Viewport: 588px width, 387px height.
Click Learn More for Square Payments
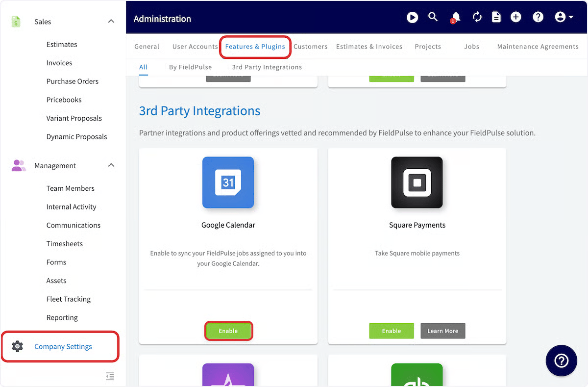(x=443, y=331)
